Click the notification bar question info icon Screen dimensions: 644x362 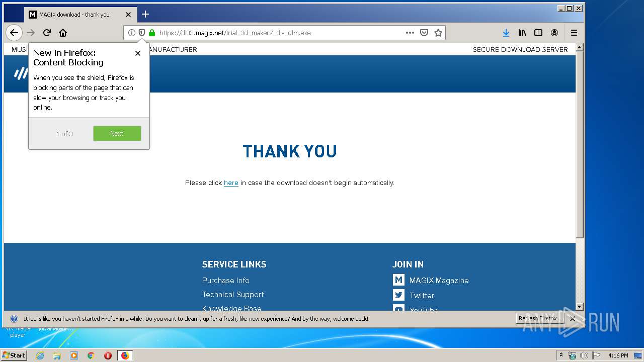(x=14, y=319)
